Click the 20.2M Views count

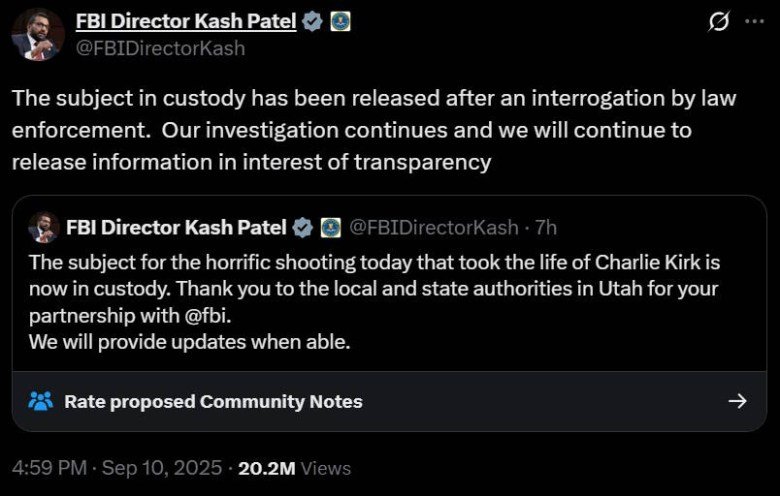click(294, 468)
